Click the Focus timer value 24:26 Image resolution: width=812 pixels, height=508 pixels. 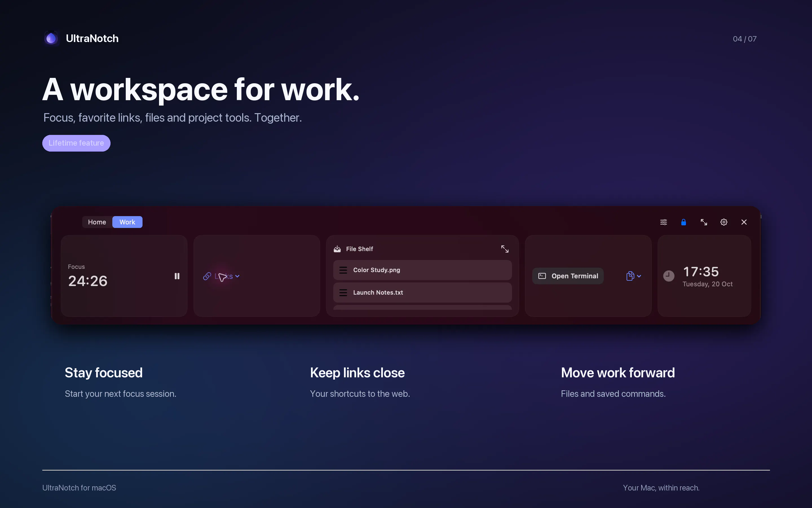coord(88,281)
